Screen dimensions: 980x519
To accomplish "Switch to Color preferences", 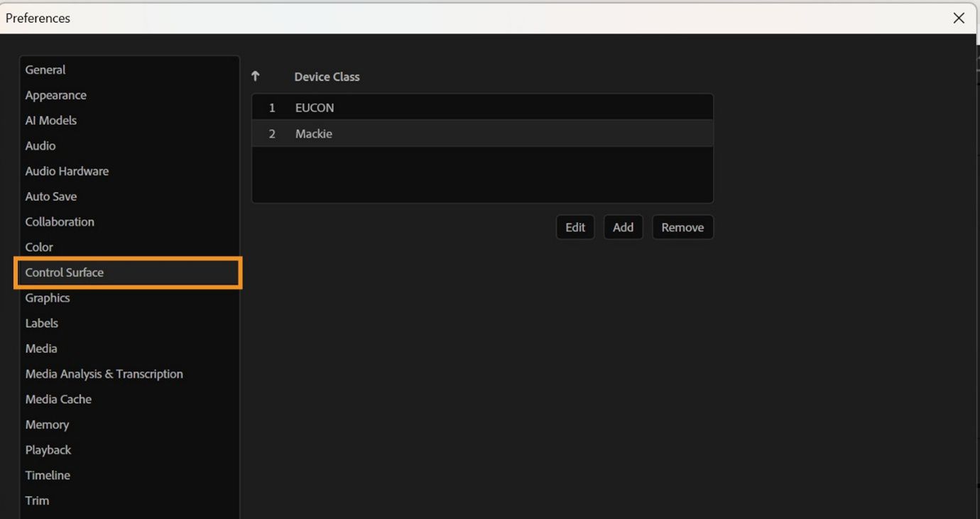I will 38,246.
